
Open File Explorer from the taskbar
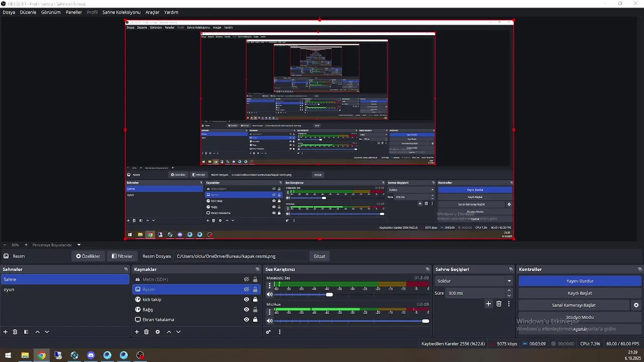25,355
